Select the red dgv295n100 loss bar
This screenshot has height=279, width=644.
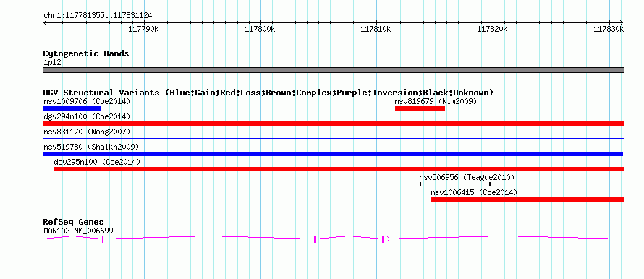339,169
